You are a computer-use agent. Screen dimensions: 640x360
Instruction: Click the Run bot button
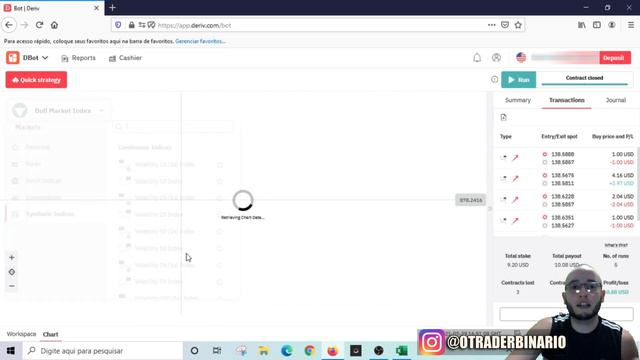(518, 80)
